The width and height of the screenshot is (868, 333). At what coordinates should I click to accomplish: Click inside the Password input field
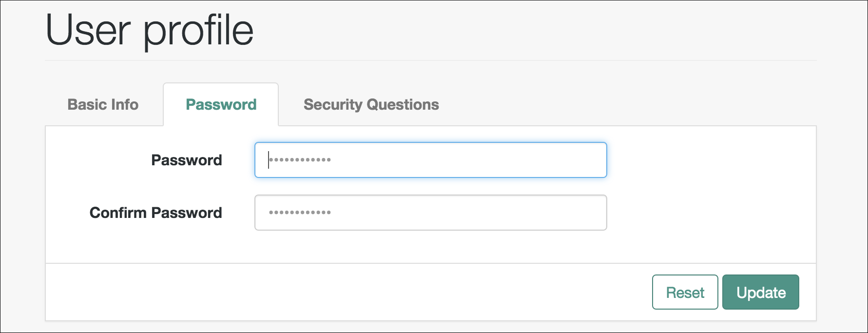pyautogui.click(x=430, y=159)
